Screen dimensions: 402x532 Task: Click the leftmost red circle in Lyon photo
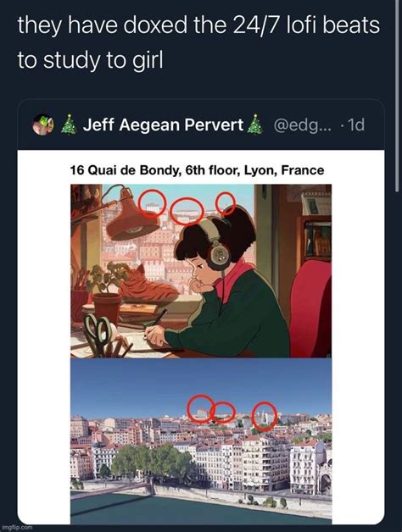point(200,408)
